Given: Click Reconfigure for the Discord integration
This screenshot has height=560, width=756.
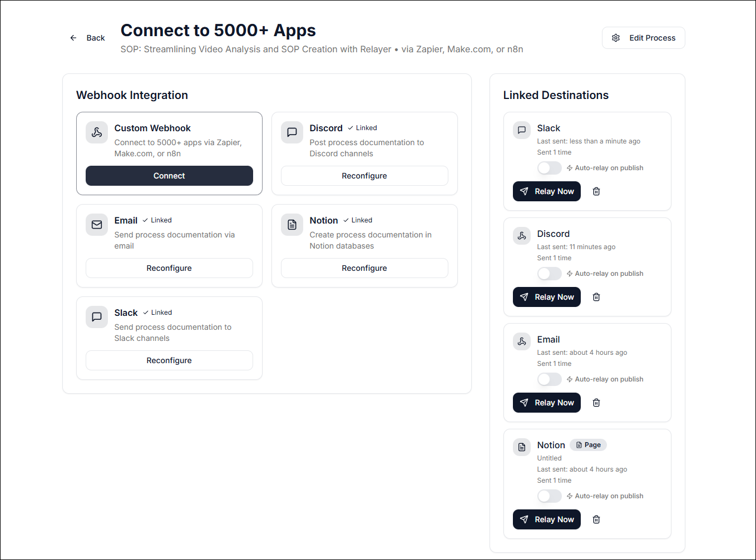Looking at the screenshot, I should (364, 175).
